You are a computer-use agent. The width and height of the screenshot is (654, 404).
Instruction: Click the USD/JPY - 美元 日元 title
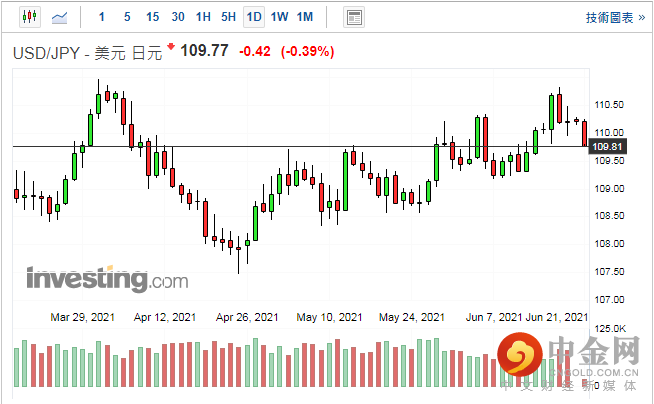[x=87, y=53]
